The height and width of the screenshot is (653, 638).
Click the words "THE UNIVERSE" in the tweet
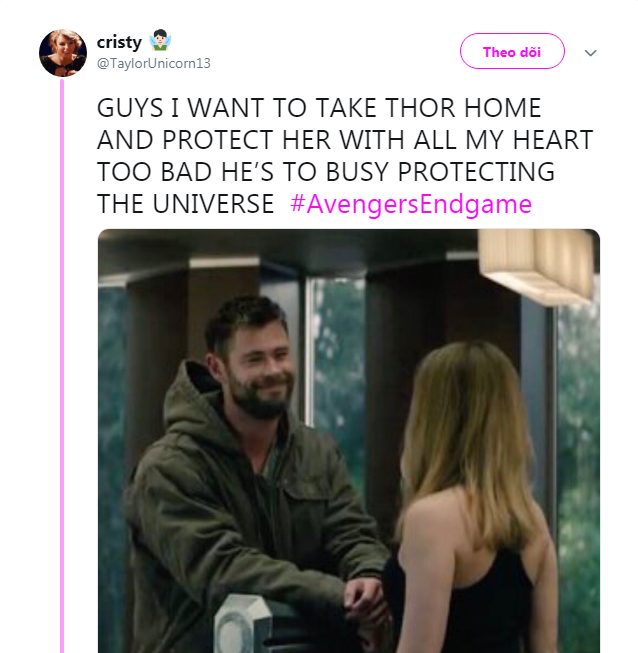click(x=185, y=204)
